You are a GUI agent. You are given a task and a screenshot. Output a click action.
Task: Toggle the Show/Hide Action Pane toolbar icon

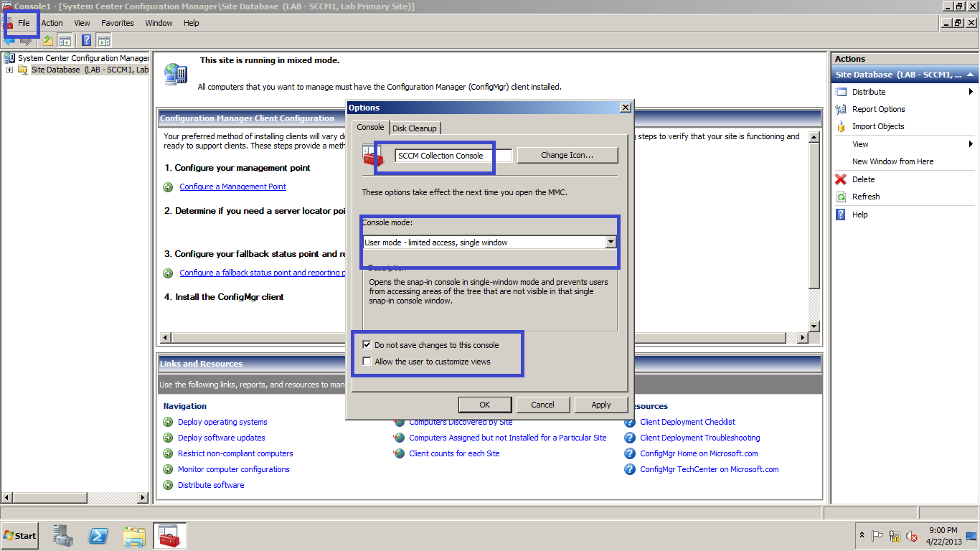(x=104, y=40)
